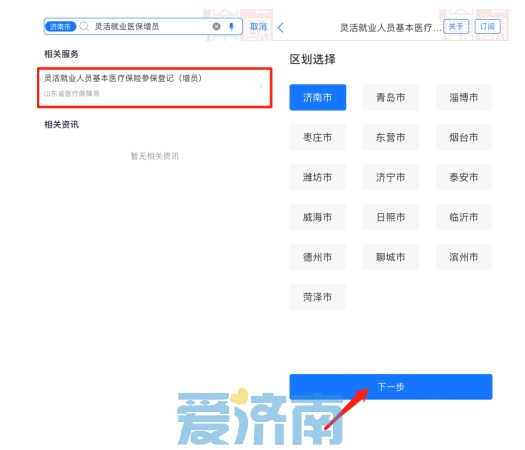Image resolution: width=525 pixels, height=450 pixels.
Task: Select 济南市 as the region
Action: pyautogui.click(x=318, y=97)
